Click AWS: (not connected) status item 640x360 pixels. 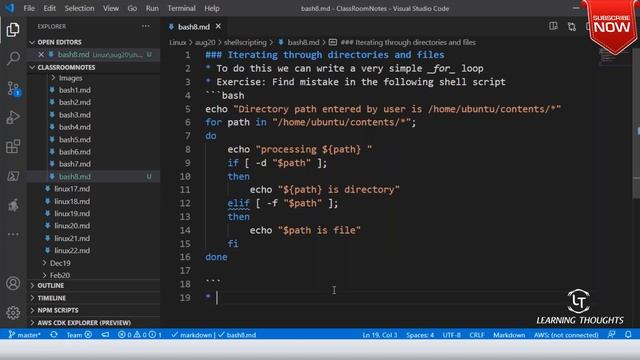566,335
